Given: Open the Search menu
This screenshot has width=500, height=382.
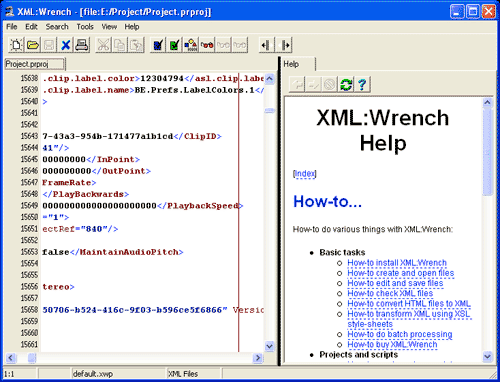Looking at the screenshot, I should pyautogui.click(x=57, y=27).
